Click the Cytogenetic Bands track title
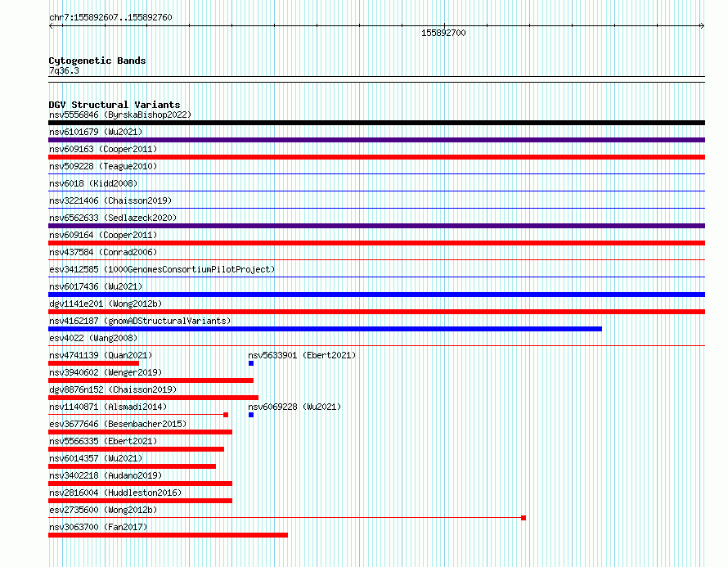Image resolution: width=728 pixels, height=567 pixels. pyautogui.click(x=97, y=61)
